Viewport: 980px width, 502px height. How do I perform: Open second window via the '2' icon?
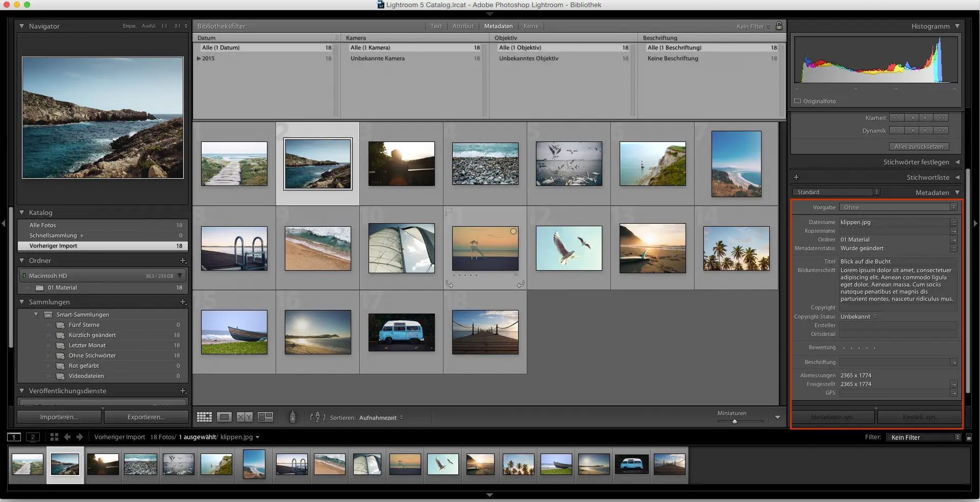(x=33, y=437)
